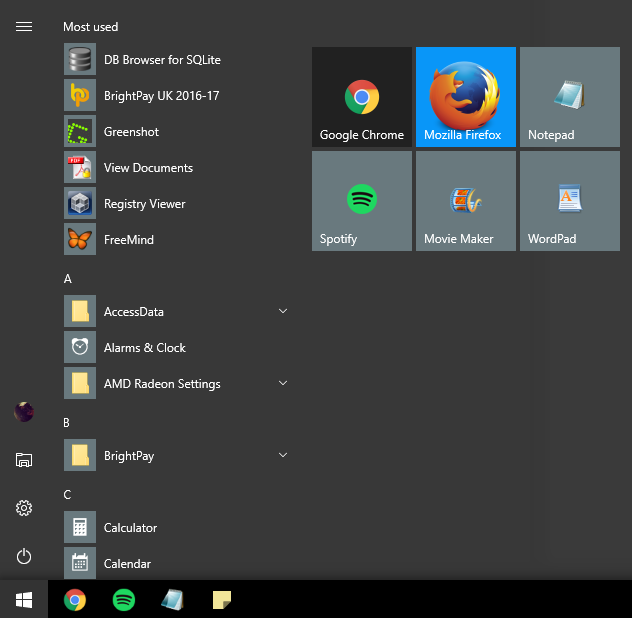
Task: Open the WordPad tile
Action: click(570, 201)
